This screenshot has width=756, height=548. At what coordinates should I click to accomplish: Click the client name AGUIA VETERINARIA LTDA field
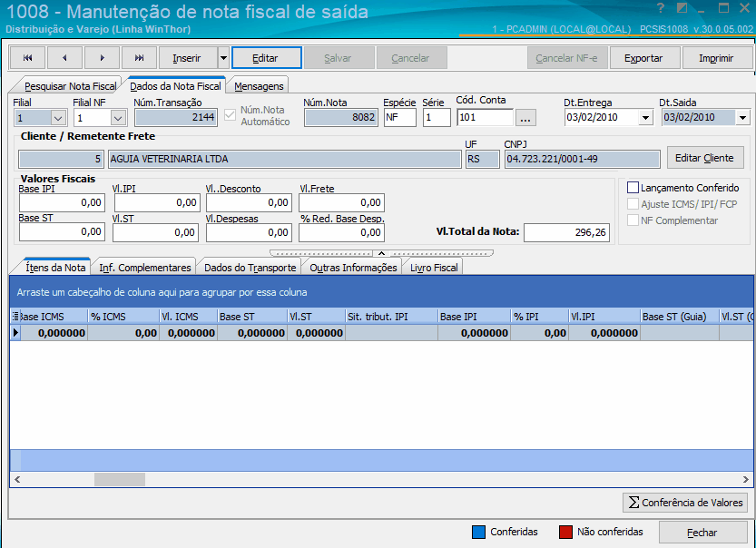284,159
